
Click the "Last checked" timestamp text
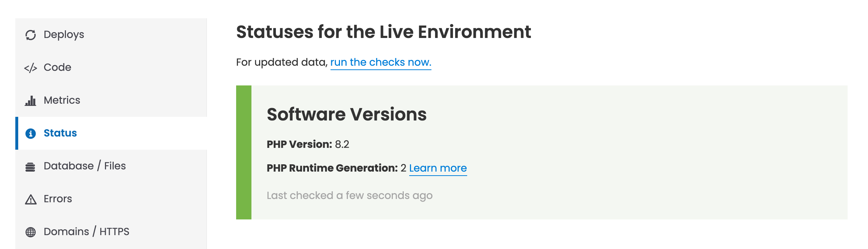point(349,196)
